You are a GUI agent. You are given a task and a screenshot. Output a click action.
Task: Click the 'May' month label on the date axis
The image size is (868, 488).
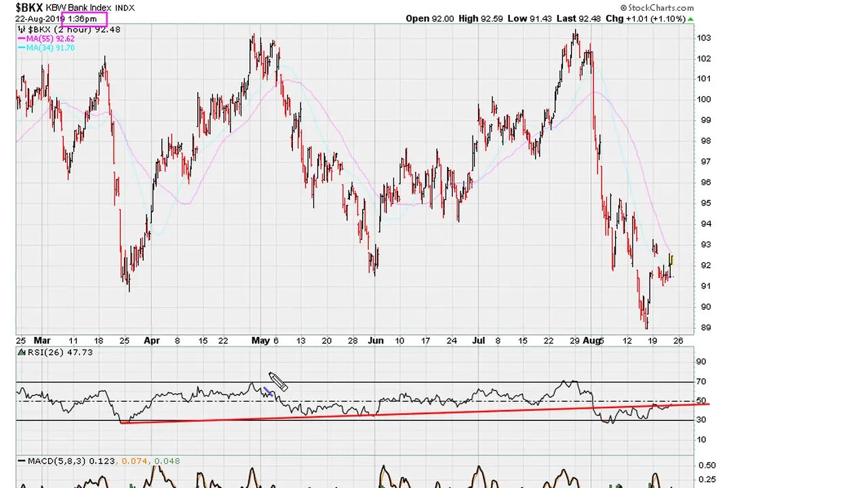pyautogui.click(x=260, y=341)
